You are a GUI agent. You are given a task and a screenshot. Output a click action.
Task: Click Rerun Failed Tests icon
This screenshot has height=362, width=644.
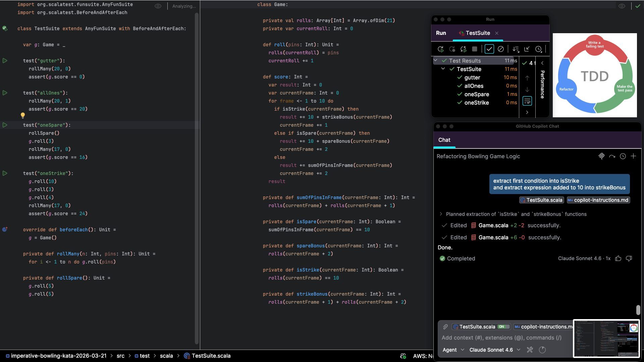(452, 49)
